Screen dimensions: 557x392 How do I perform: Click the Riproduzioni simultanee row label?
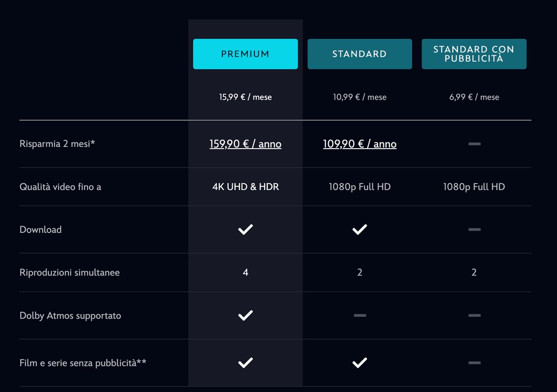[x=70, y=273]
